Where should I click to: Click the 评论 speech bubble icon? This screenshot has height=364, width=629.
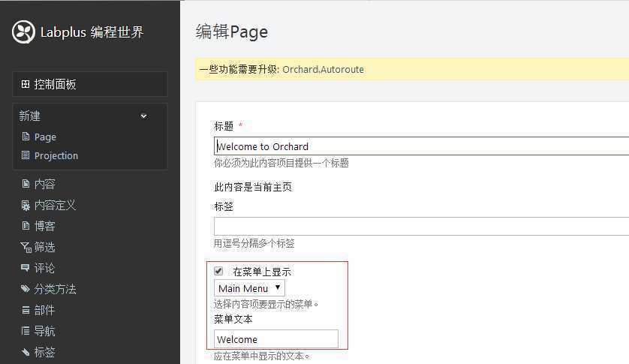(x=26, y=268)
